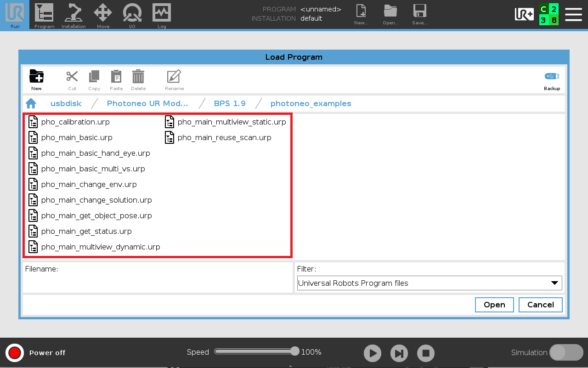588x368 pixels.
Task: Click the file icon beside pho_main_basic_hand_eye.urp
Action: pyautogui.click(x=33, y=153)
